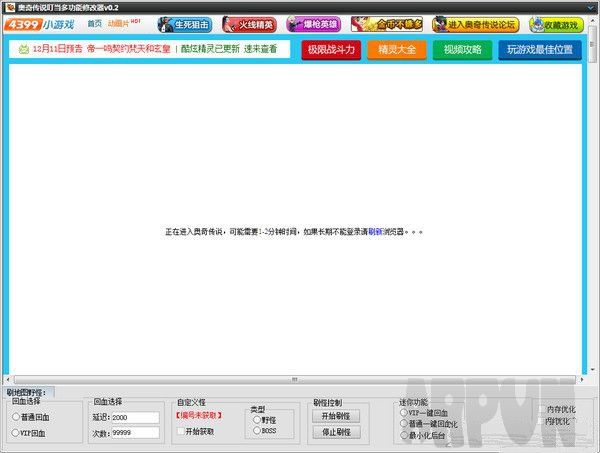Open the 12月11日预告 帝一鸣契约梵天和玄皇 announcement
The height and width of the screenshot is (453, 600).
[101, 49]
